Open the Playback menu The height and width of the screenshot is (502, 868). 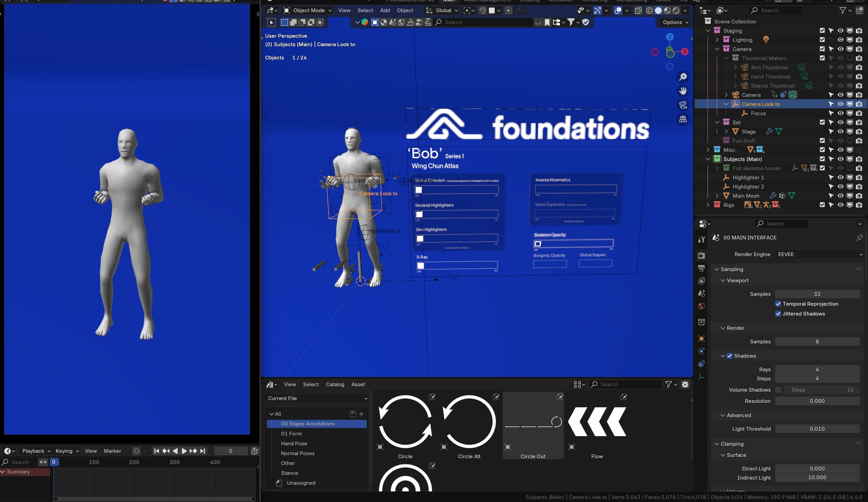click(36, 451)
